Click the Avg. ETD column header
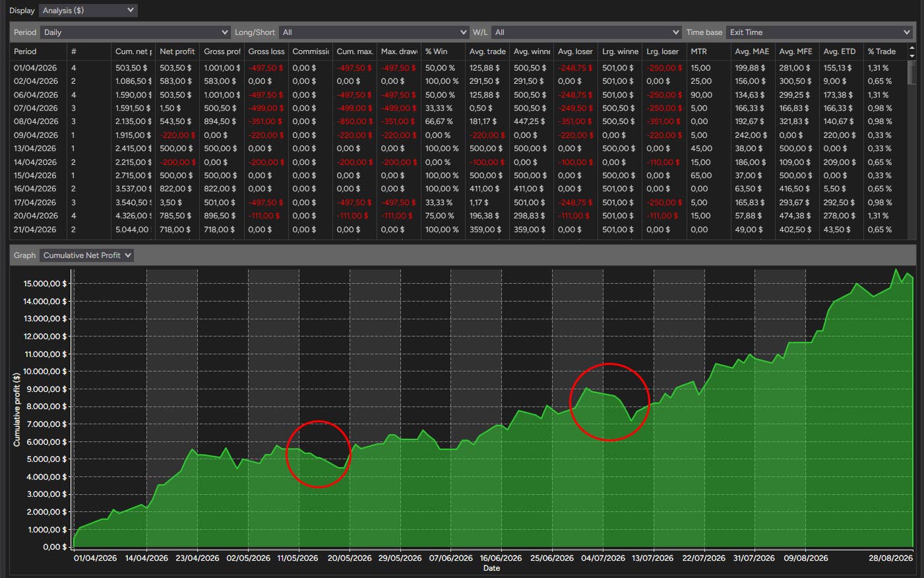 tap(840, 51)
